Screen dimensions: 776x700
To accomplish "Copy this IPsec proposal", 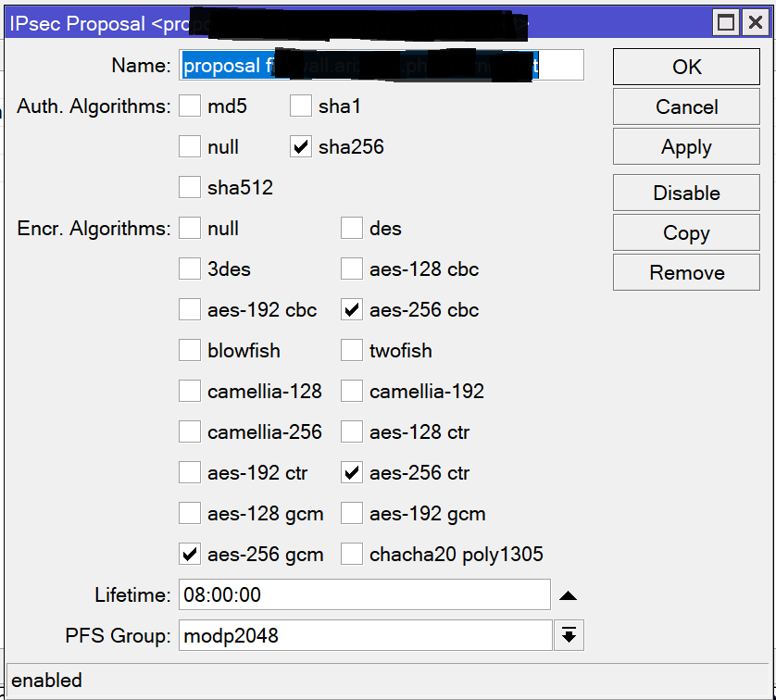I will [686, 232].
